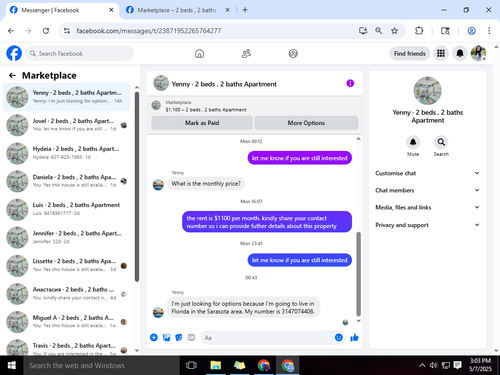The height and width of the screenshot is (375, 500).
Task: Click 'Search the web and Windows' box
Action: click(102, 365)
